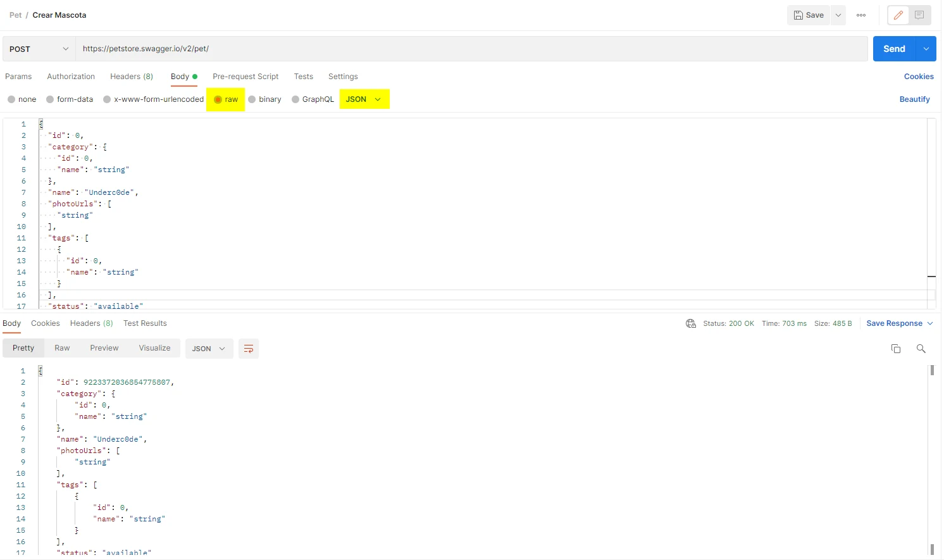The image size is (944, 560).
Task: Select the Pretty response view
Action: pos(23,348)
